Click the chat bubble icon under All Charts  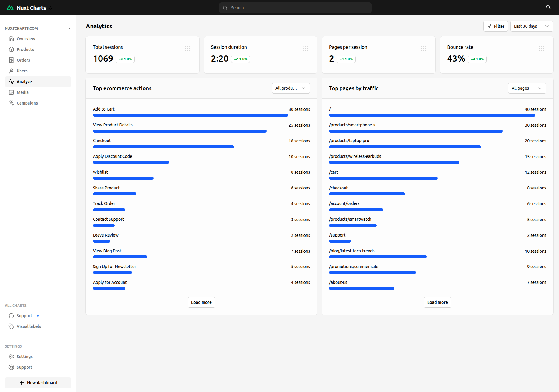coord(11,316)
